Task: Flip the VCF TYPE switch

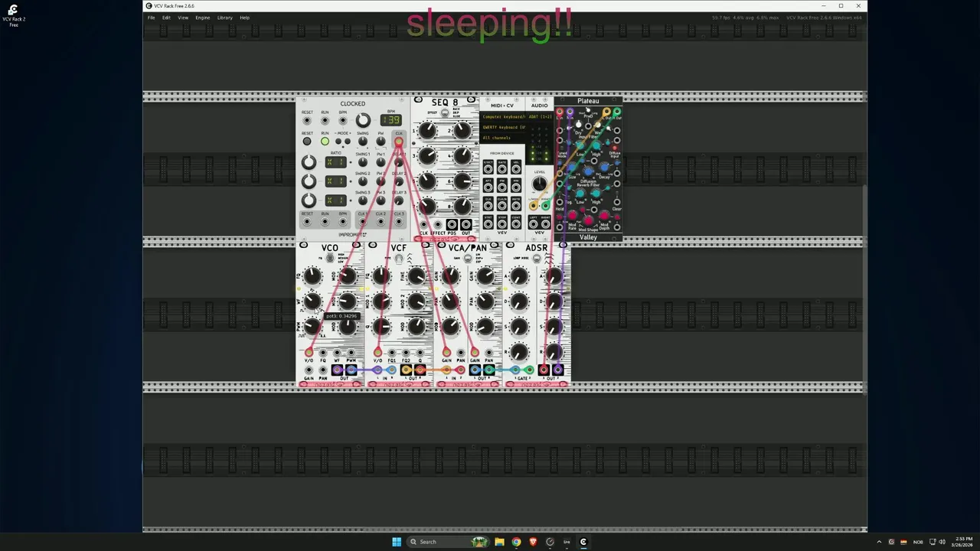Action: (399, 259)
